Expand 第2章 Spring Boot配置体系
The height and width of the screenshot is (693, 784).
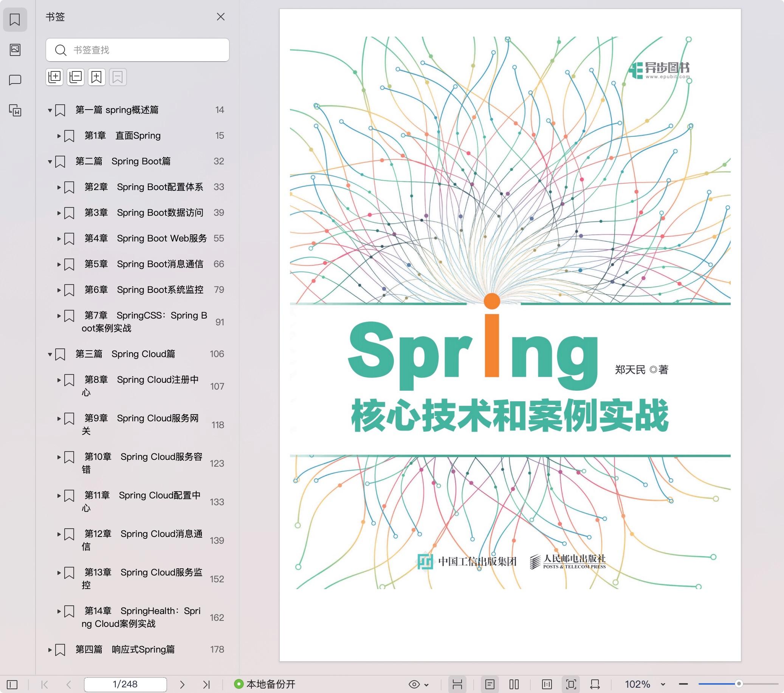point(59,187)
